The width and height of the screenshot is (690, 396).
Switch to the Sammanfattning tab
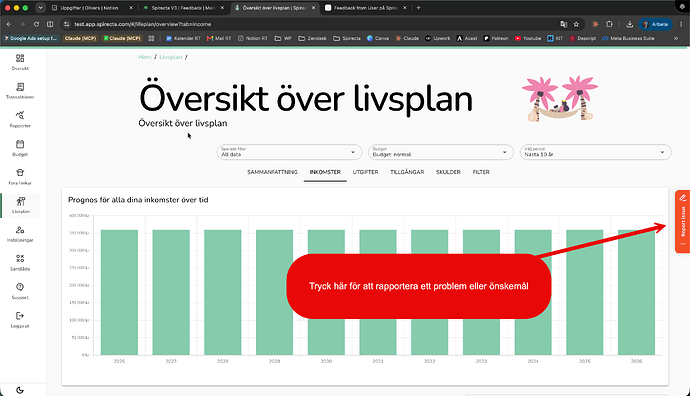272,172
